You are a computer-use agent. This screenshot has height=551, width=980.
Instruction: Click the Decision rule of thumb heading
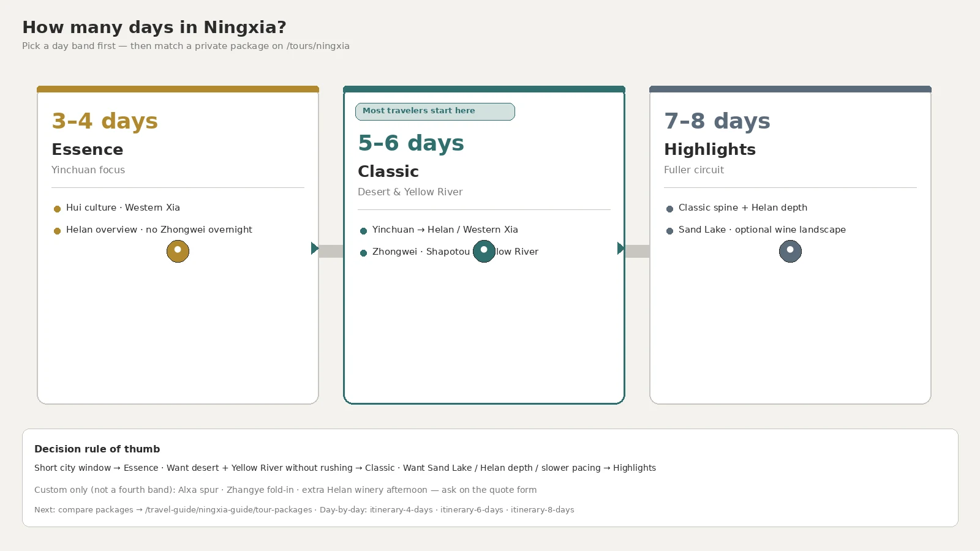tap(97, 449)
